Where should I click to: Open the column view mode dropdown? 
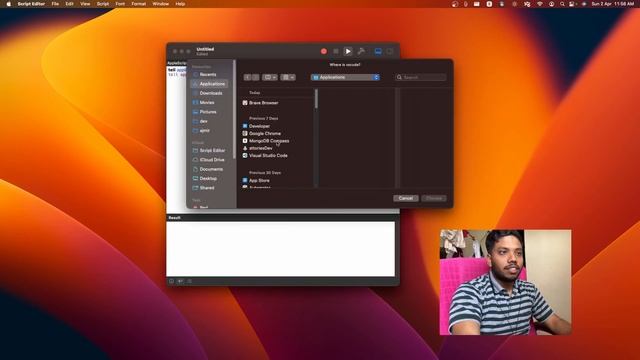coord(270,77)
